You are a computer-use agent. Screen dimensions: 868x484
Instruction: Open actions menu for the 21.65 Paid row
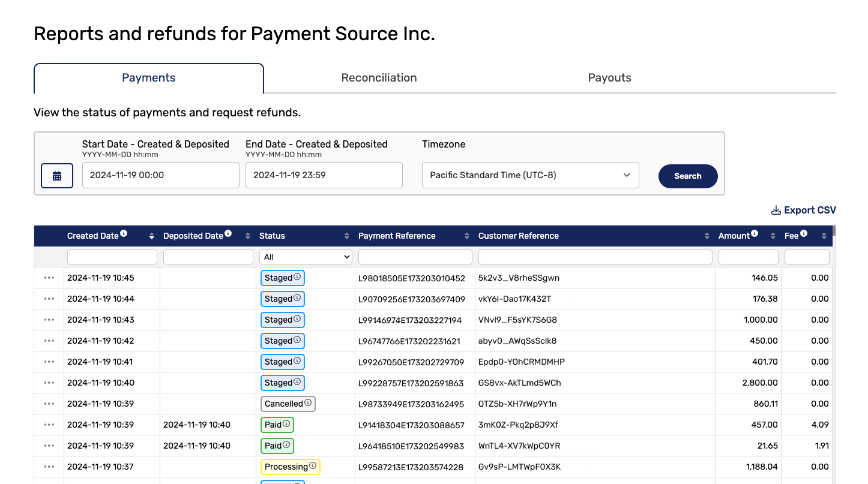[x=49, y=446]
